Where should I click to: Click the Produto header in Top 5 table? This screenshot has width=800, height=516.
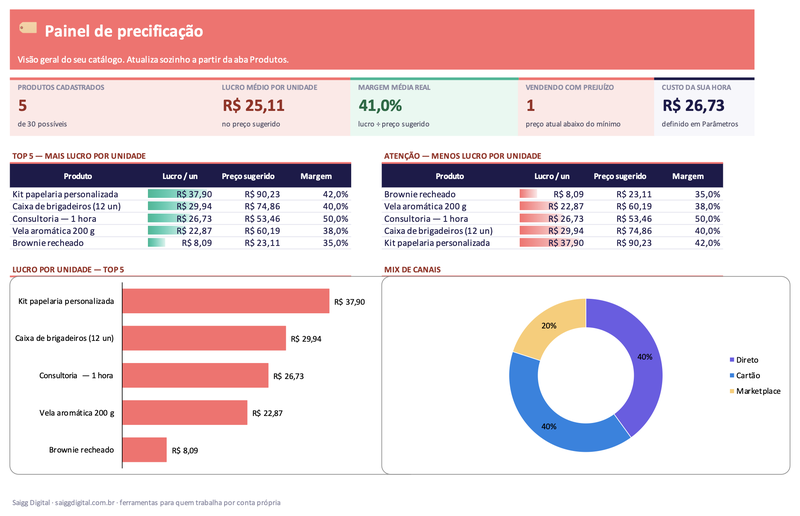[78, 176]
